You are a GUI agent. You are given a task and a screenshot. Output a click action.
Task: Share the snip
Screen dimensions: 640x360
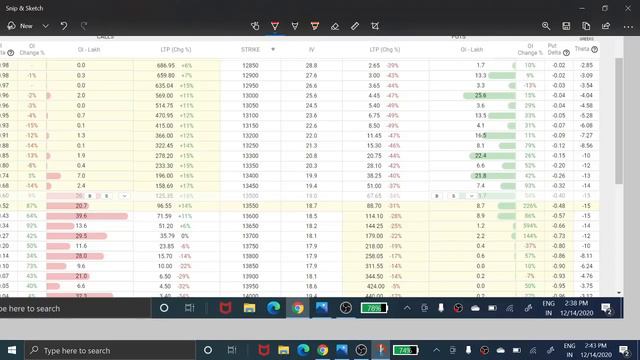[606, 26]
